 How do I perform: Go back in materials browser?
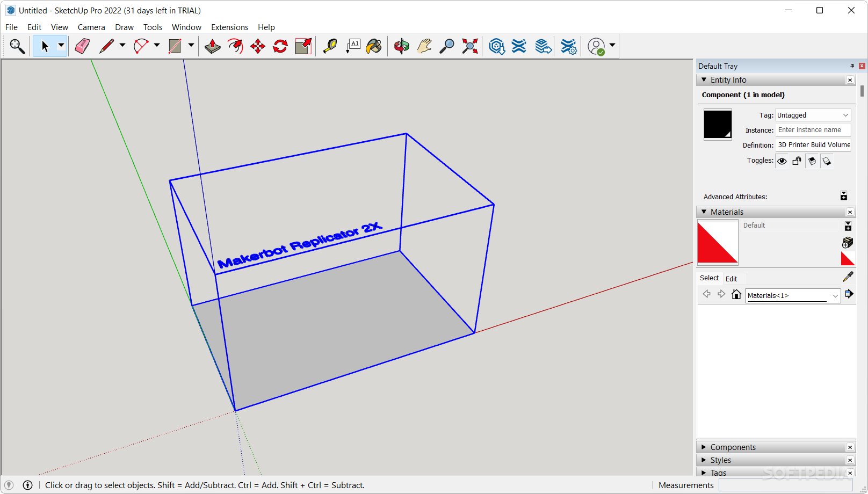[x=707, y=294]
